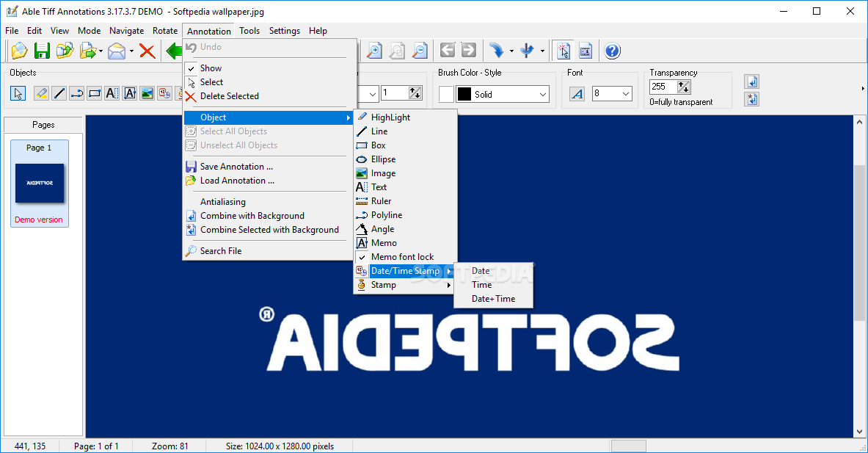
Task: Open the Settings menu
Action: pyautogui.click(x=285, y=30)
